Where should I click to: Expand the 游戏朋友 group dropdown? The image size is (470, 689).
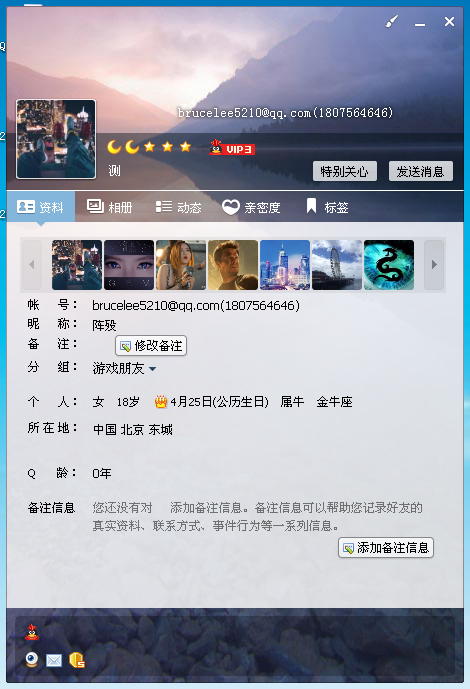(152, 369)
